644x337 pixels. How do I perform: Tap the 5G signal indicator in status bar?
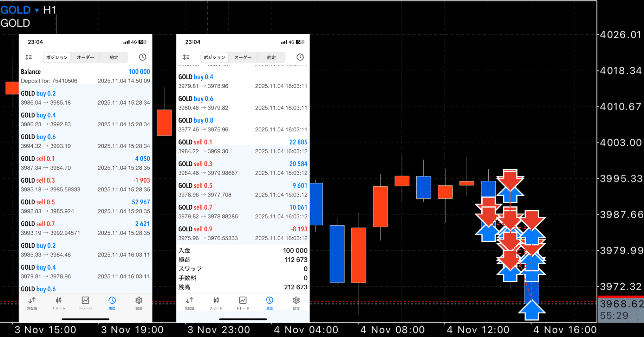point(142,41)
